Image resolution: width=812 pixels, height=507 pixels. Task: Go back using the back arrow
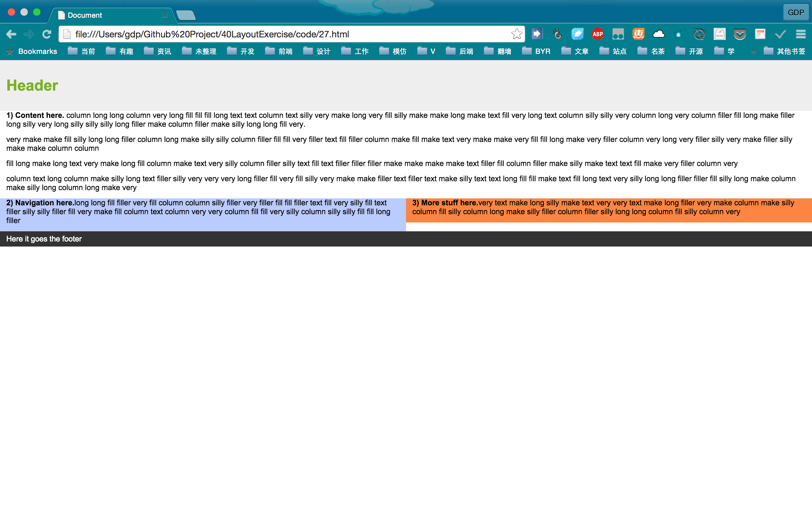[11, 34]
